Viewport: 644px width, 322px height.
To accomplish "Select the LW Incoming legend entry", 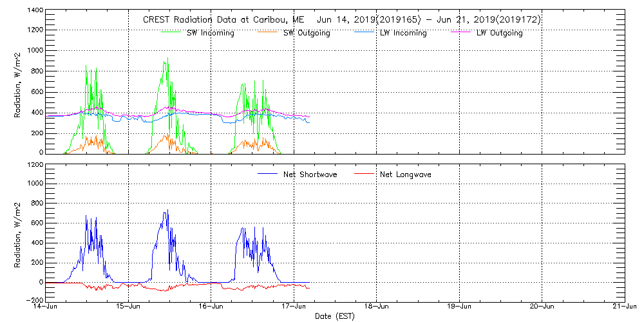I will 403,33.
